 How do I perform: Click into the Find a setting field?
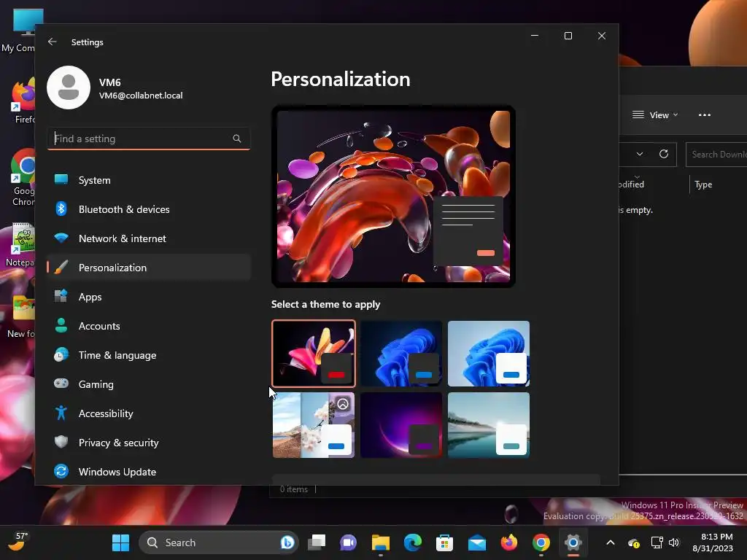click(149, 139)
